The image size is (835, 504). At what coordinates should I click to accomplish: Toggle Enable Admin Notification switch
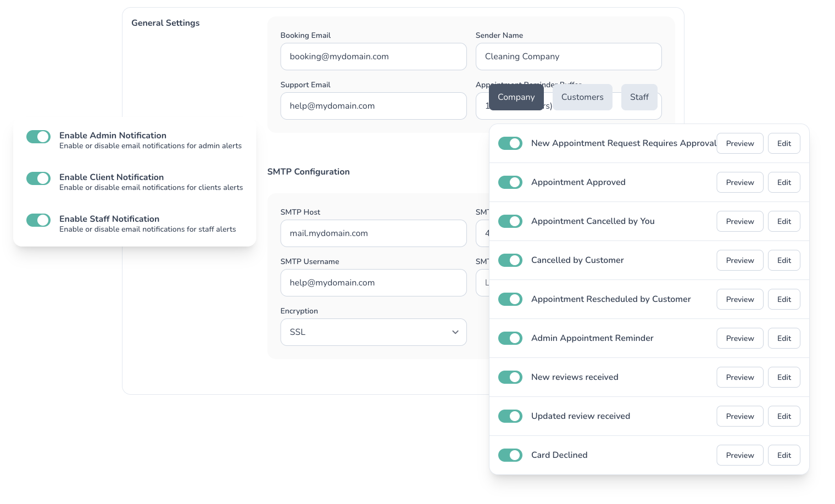point(38,137)
